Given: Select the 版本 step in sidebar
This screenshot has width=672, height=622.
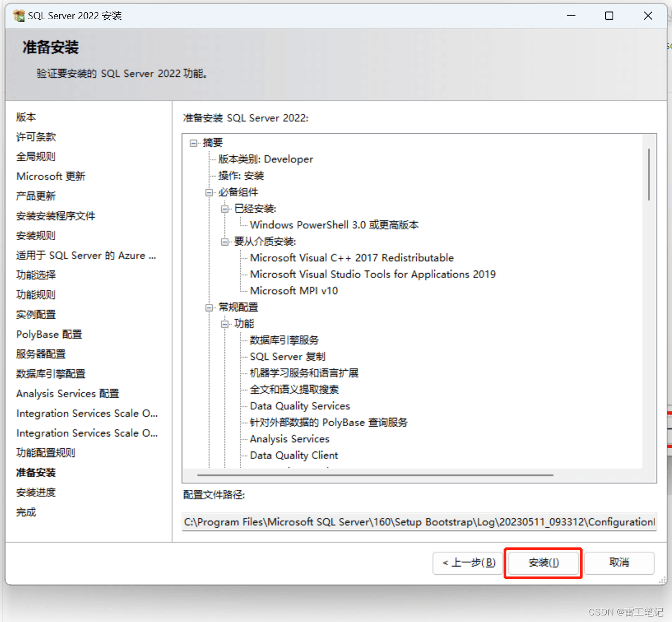Looking at the screenshot, I should click(26, 117).
